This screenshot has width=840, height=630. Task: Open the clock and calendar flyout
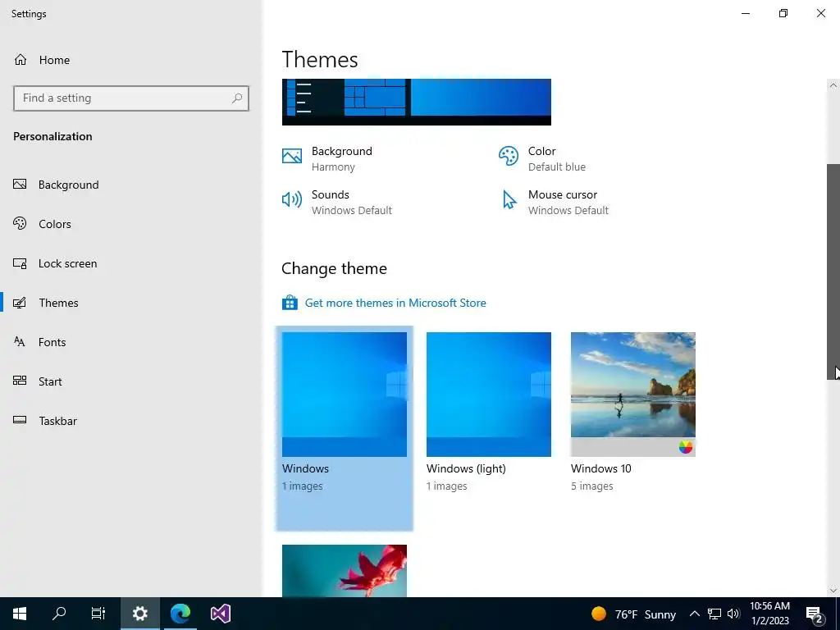click(x=769, y=614)
